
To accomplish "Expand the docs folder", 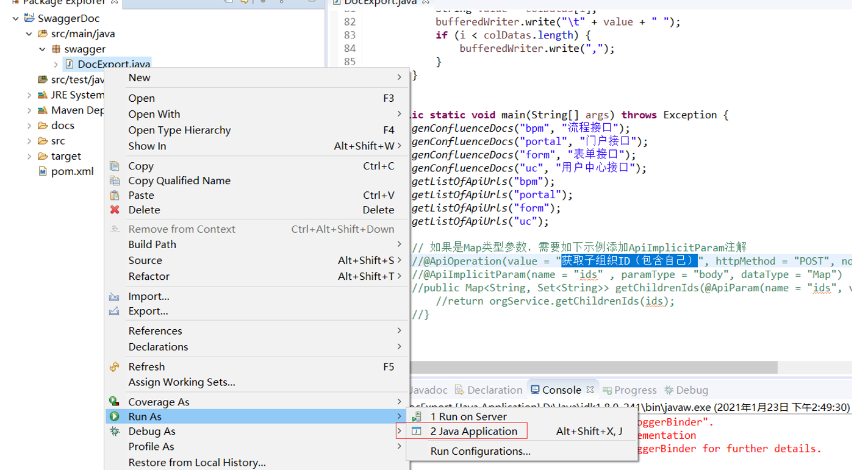I will [29, 126].
